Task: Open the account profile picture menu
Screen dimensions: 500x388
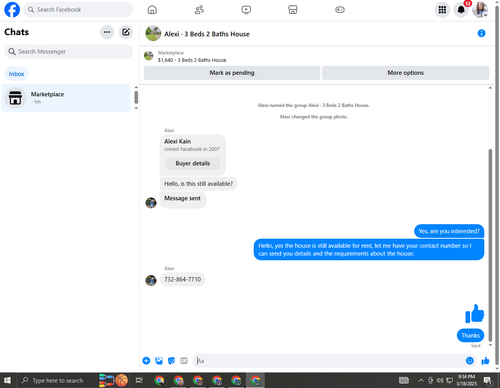Action: point(480,10)
